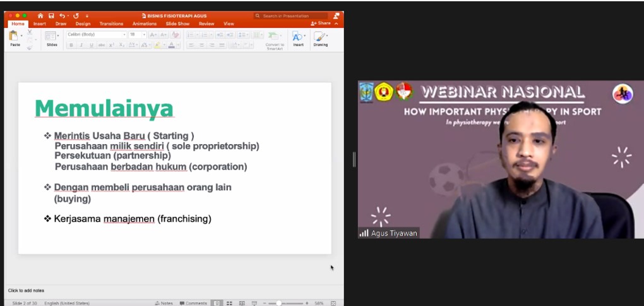Toggle strikethrough (abc) formatting
The width and height of the screenshot is (644, 306).
(102, 46)
